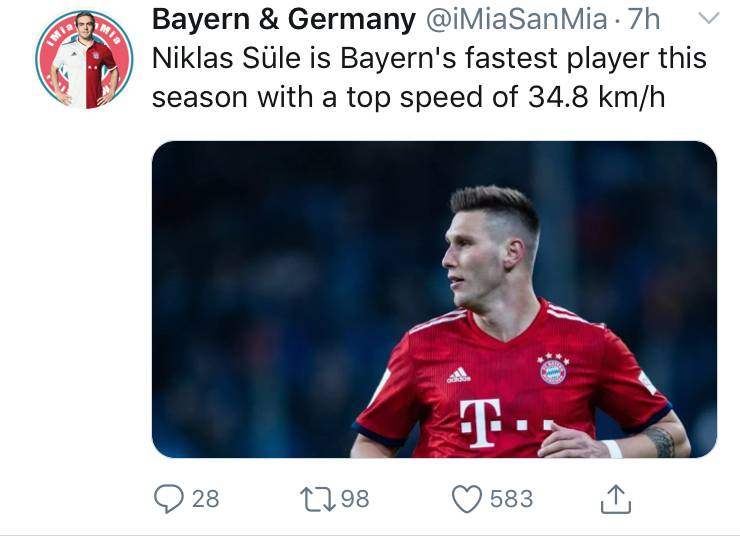Open tweet text about fastest player
740x554 pixels.
click(429, 78)
